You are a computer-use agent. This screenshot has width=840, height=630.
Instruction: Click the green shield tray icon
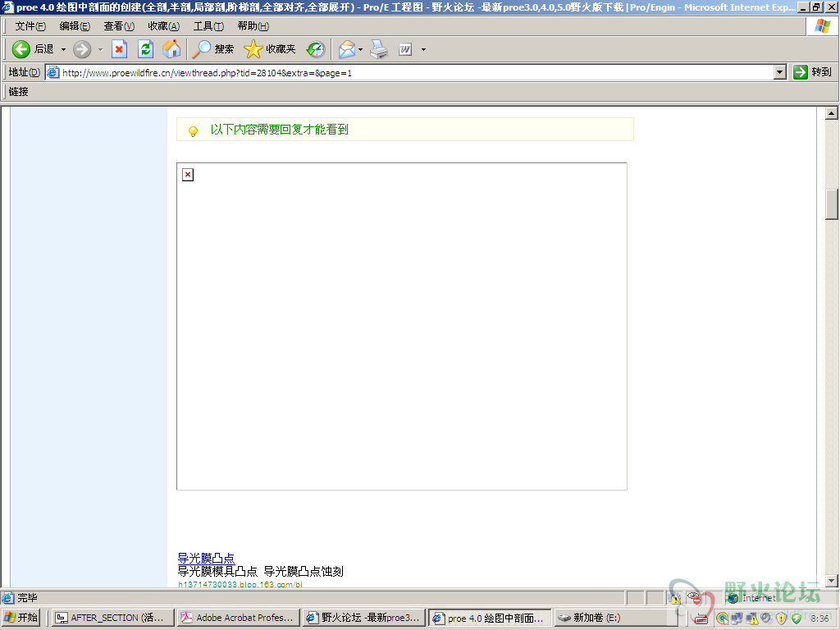pyautogui.click(x=797, y=619)
